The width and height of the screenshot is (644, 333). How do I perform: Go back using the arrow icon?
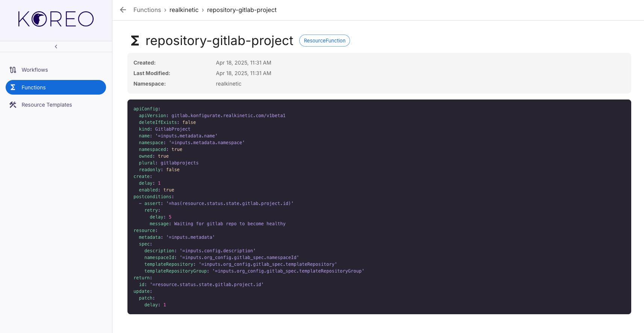point(123,10)
